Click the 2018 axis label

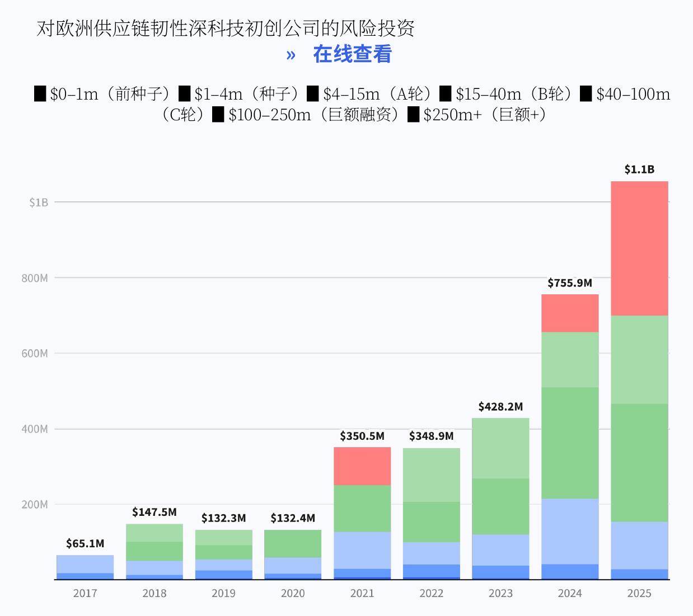154,593
